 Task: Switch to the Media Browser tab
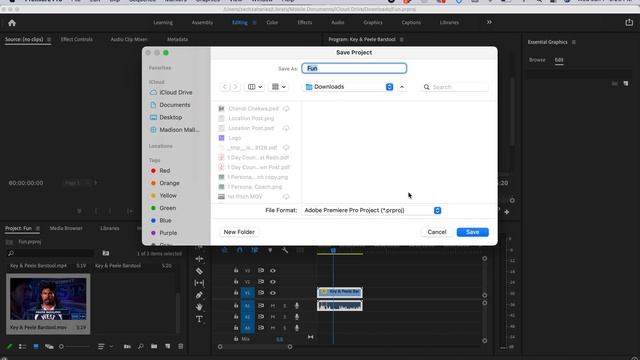pyautogui.click(x=66, y=228)
